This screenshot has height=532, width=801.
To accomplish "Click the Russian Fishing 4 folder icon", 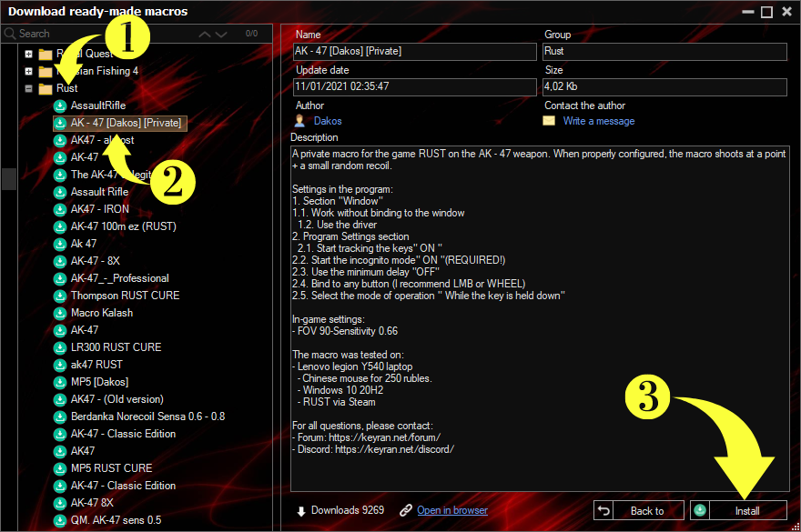I will pos(46,72).
